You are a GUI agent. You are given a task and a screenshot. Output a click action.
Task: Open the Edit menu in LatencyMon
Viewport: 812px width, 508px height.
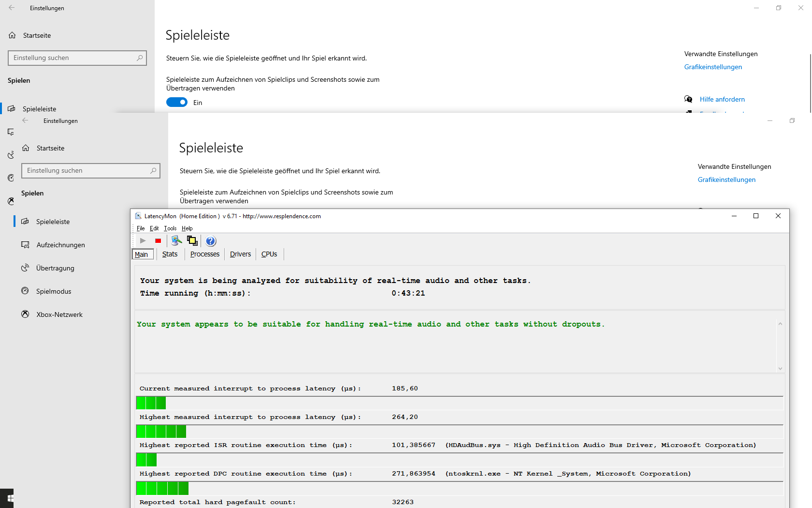154,228
